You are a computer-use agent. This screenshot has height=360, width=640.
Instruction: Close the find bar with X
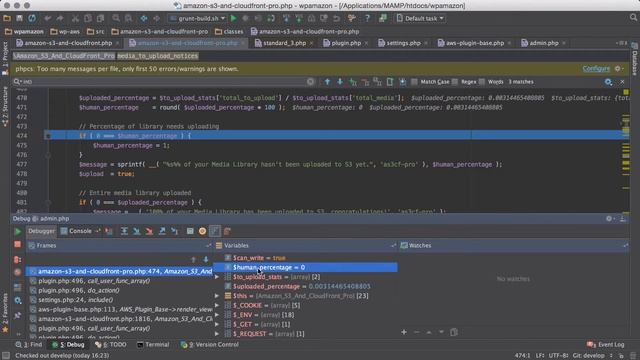[x=622, y=82]
